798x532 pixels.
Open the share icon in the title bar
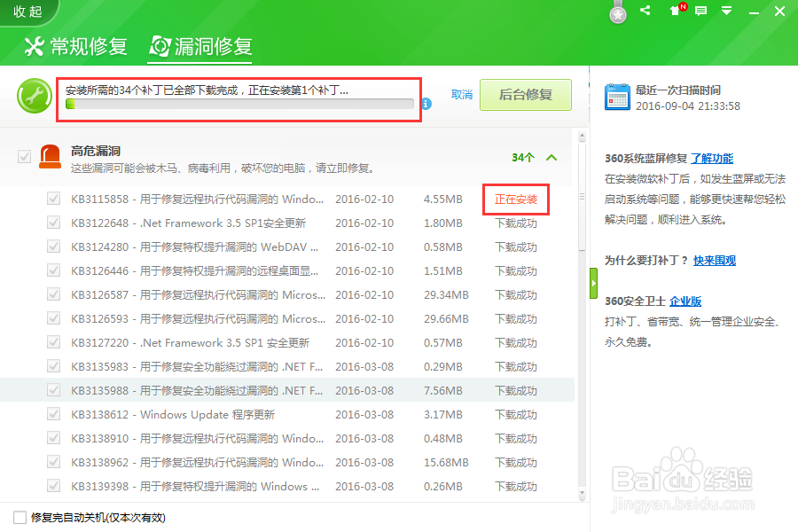[645, 12]
